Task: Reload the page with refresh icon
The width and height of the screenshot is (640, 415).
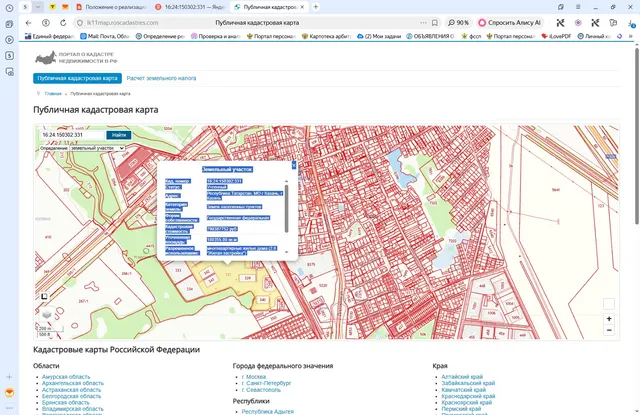Action: coord(63,23)
